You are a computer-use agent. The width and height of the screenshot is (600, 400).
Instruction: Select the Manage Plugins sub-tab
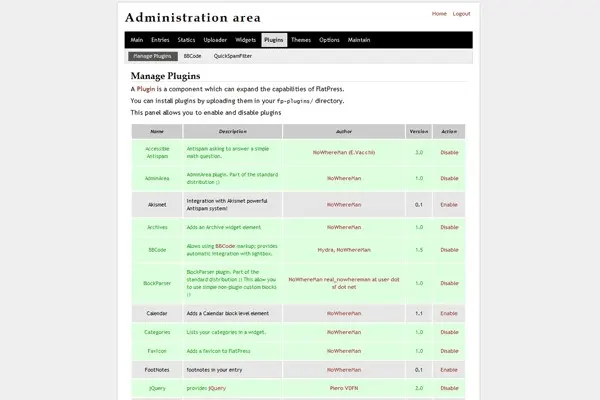(x=154, y=57)
